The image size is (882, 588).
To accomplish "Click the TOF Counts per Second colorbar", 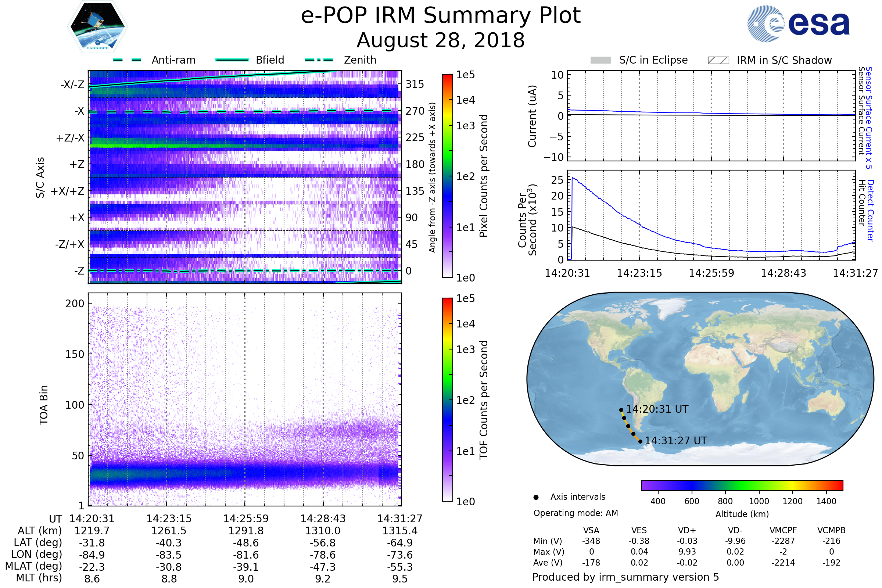I will coord(447,399).
